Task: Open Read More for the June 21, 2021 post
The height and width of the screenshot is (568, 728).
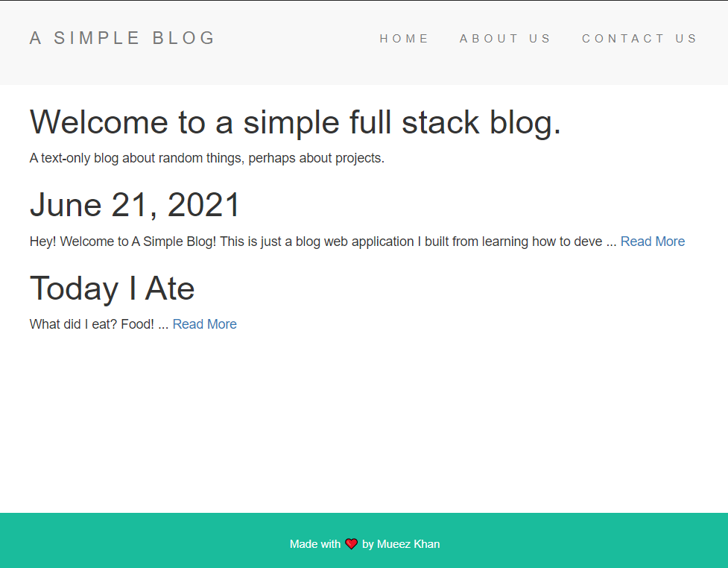Action: tap(652, 241)
